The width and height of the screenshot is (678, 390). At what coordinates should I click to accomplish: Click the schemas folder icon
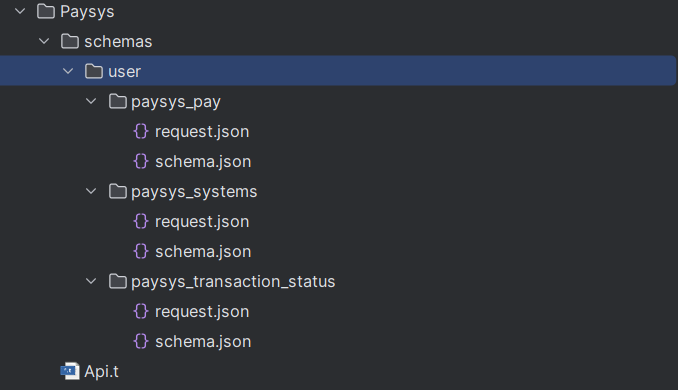click(x=70, y=42)
